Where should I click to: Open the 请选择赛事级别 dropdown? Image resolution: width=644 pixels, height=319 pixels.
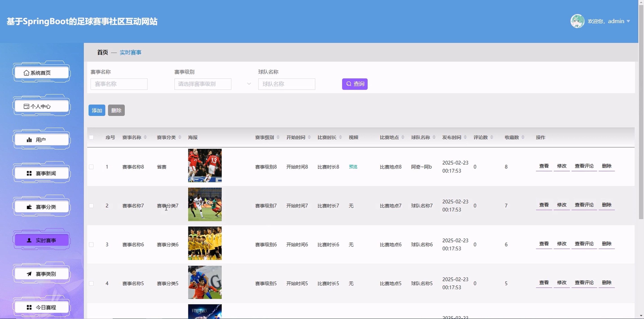point(203,84)
